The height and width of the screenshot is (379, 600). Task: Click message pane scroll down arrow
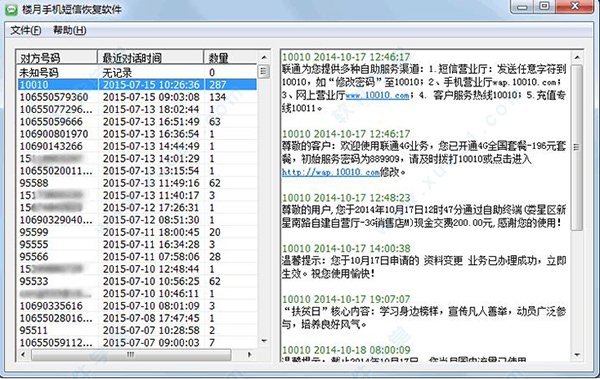577,355
